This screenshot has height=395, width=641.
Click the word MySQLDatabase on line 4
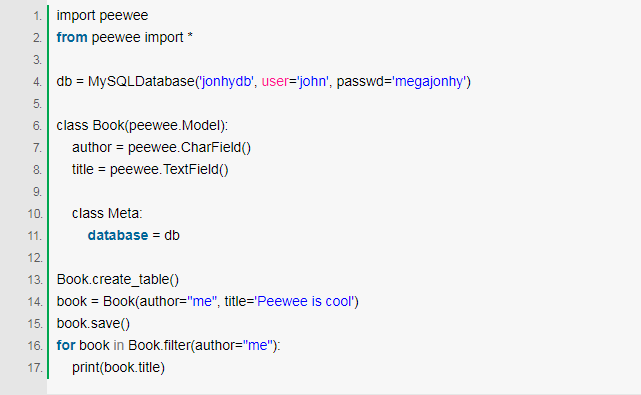[x=141, y=81]
